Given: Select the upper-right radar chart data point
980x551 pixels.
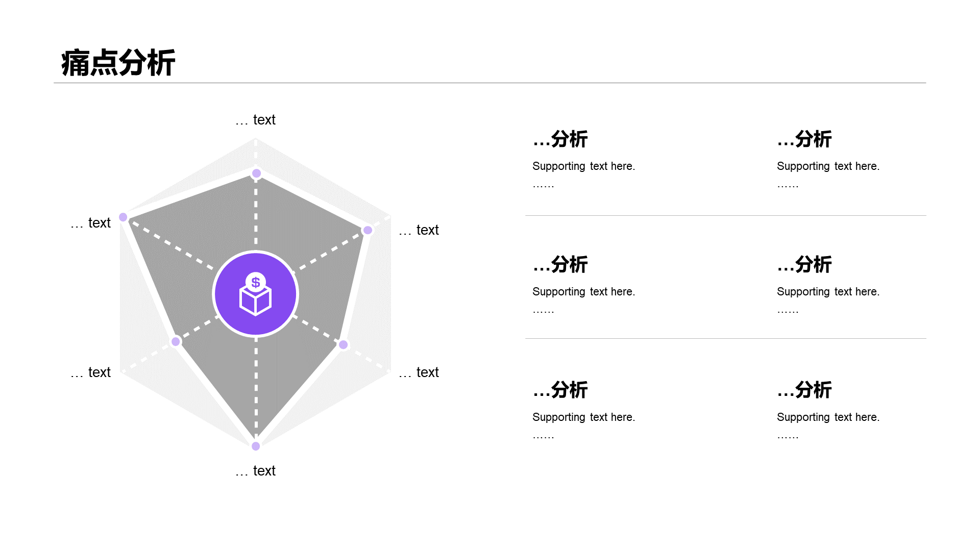Looking at the screenshot, I should click(367, 230).
